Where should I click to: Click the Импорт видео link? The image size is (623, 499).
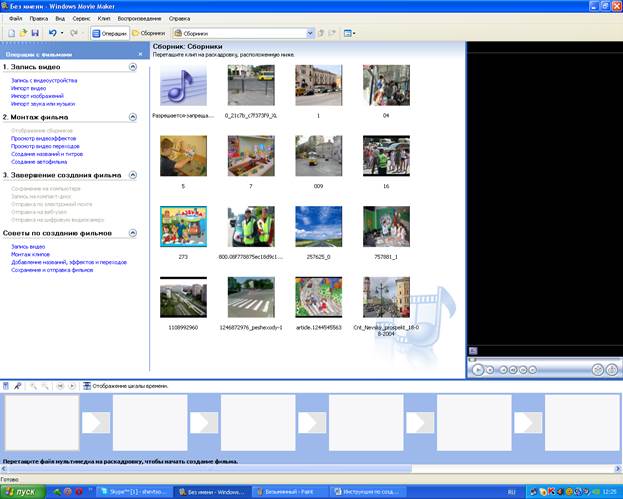(x=28, y=88)
